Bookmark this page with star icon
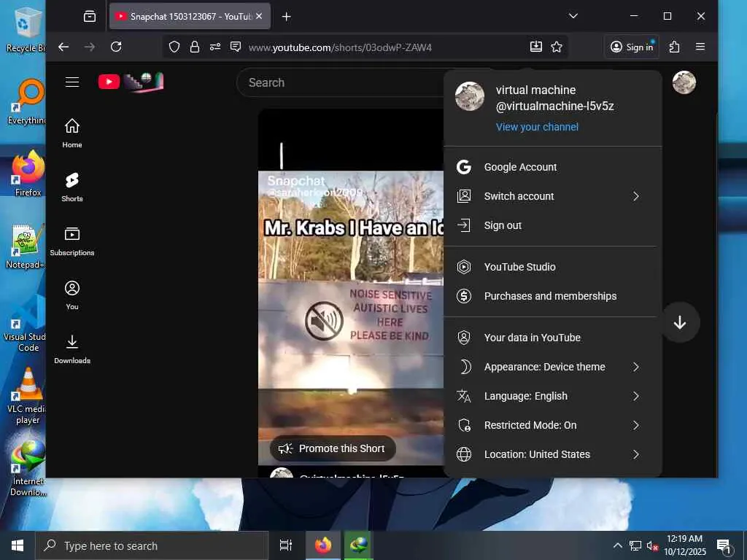 pos(557,47)
